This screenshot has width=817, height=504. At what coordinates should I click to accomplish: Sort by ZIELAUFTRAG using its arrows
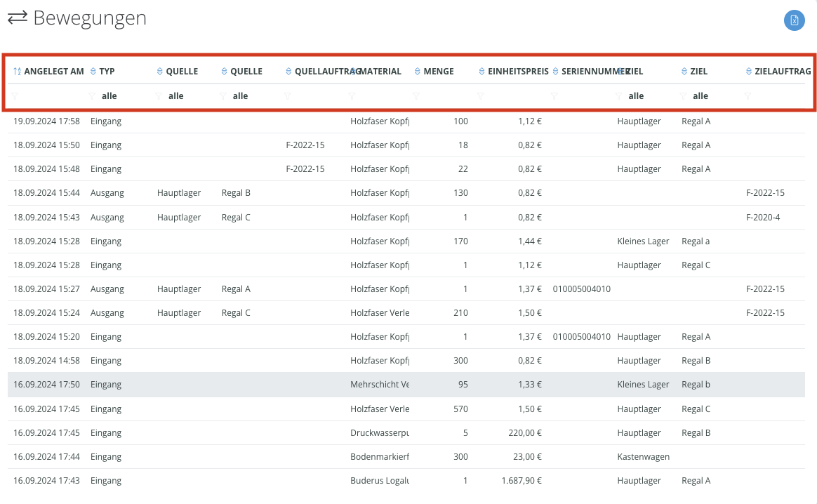coord(749,72)
